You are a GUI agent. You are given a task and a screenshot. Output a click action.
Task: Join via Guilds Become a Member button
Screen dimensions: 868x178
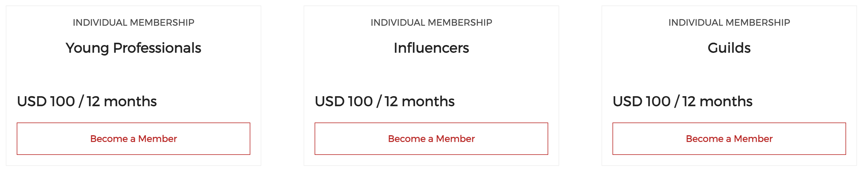(729, 138)
